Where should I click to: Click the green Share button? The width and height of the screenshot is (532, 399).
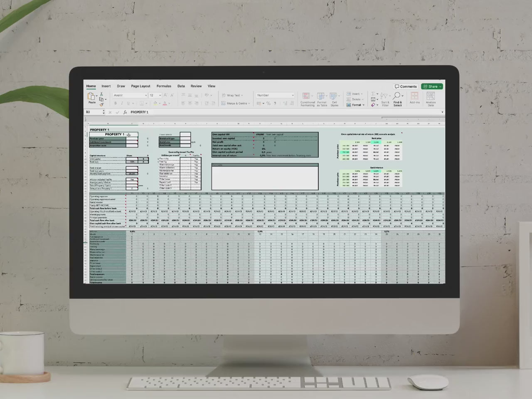coord(432,86)
